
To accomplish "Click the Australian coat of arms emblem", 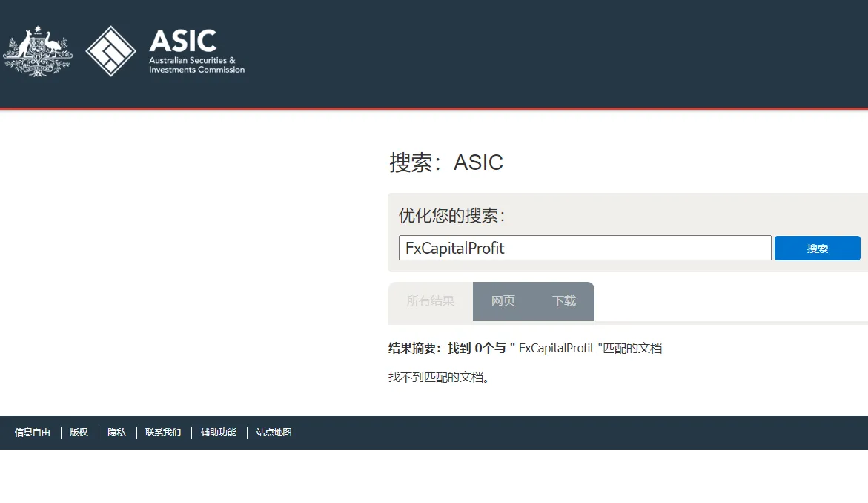I will [38, 51].
